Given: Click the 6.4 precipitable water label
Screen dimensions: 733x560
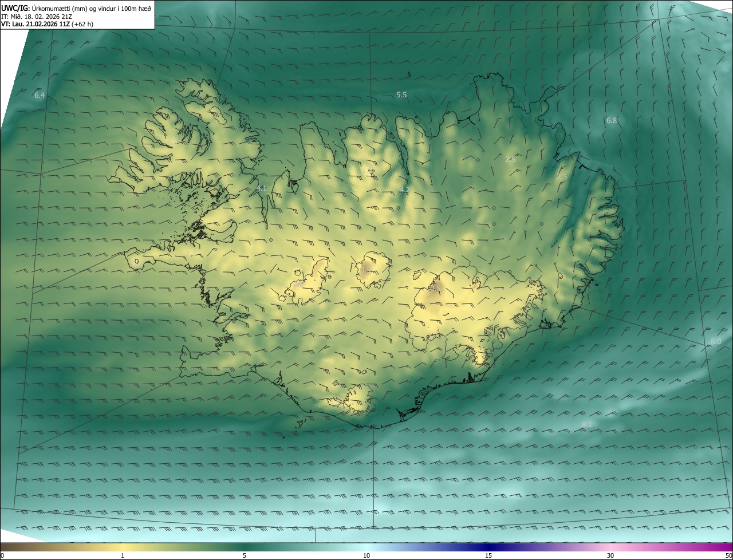Looking at the screenshot, I should [x=40, y=95].
